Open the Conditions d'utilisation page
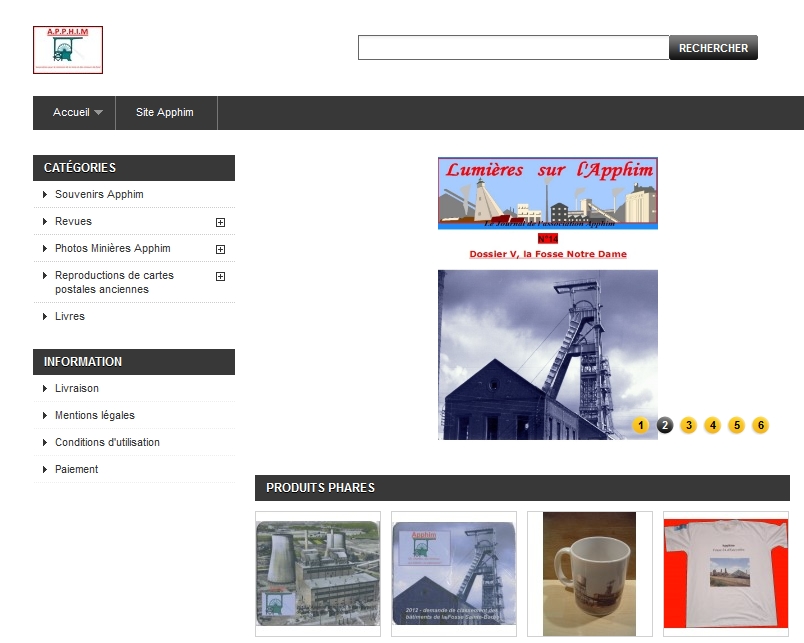This screenshot has height=643, width=804. (107, 442)
